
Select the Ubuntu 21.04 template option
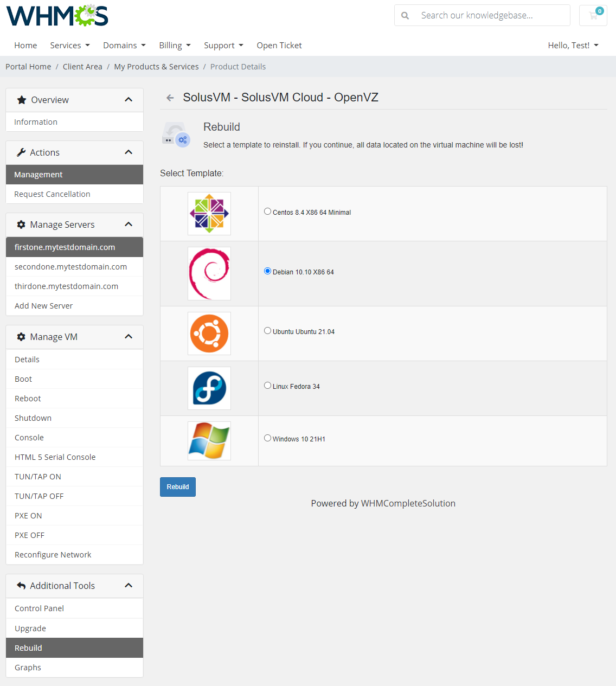(x=267, y=330)
